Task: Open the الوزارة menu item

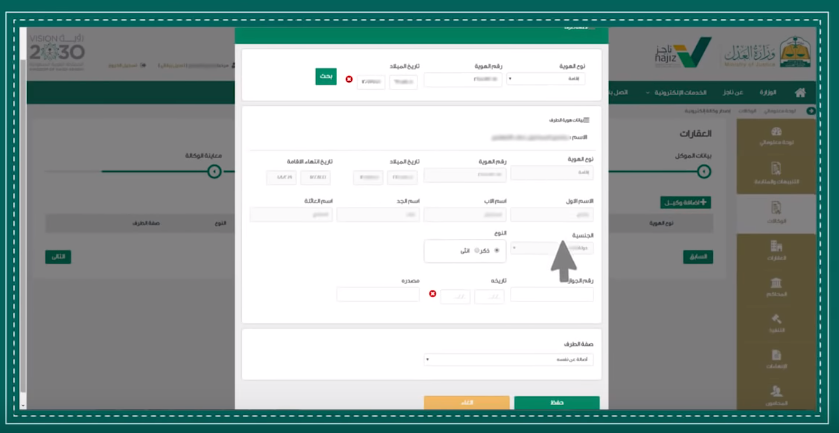Action: 767,93
